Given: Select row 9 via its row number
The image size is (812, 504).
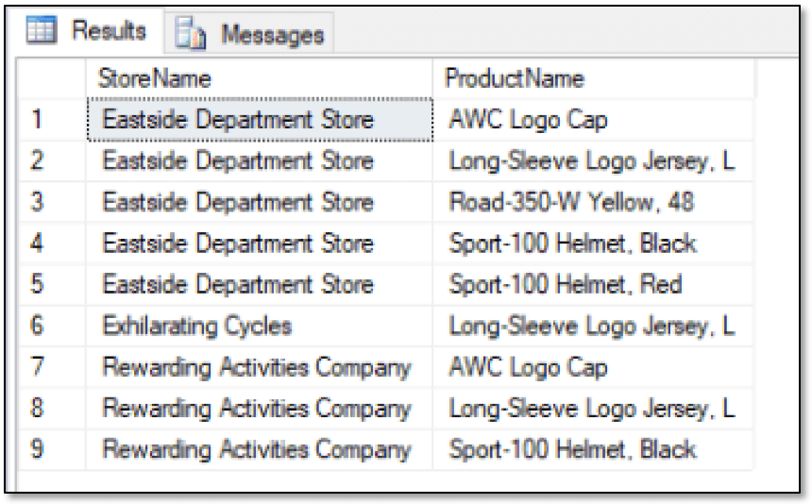Looking at the screenshot, I should pyautogui.click(x=52, y=449).
